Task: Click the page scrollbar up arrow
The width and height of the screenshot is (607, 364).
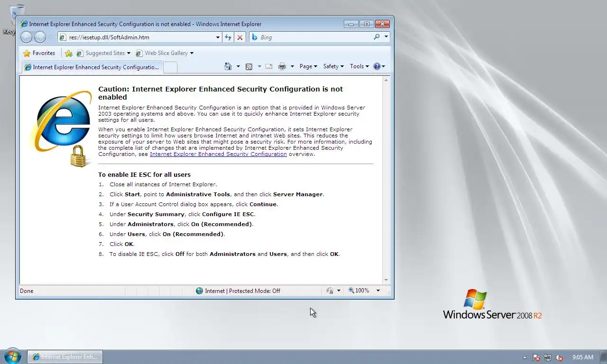Action: (x=386, y=80)
